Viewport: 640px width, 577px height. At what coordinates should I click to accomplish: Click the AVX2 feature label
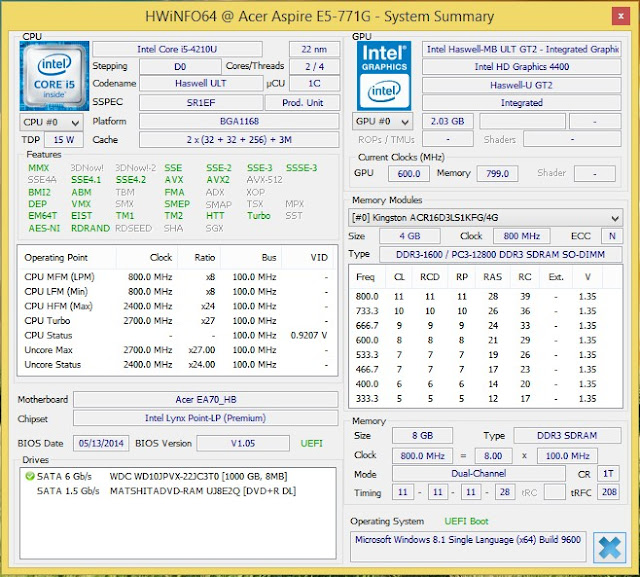tap(218, 180)
